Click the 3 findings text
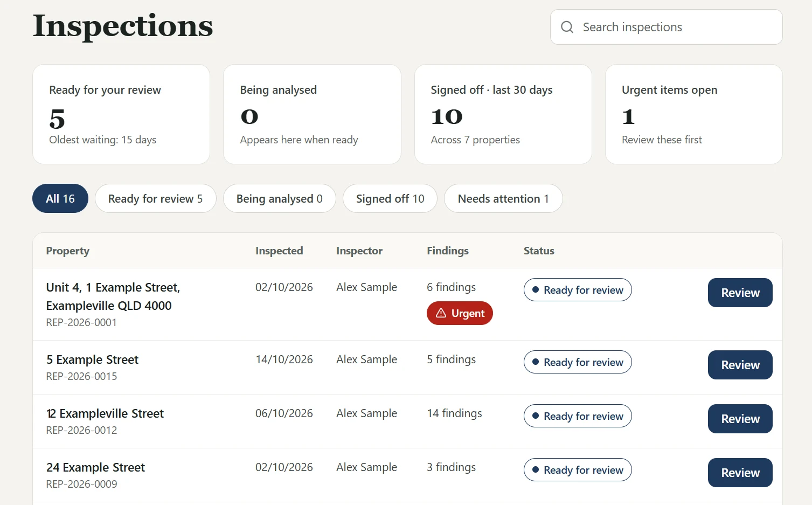The width and height of the screenshot is (812, 505). (452, 467)
